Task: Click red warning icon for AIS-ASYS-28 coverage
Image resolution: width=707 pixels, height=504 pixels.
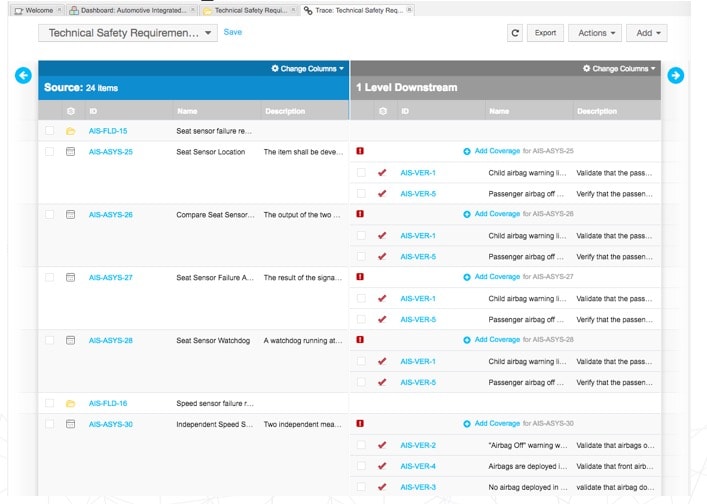Action: coord(360,339)
